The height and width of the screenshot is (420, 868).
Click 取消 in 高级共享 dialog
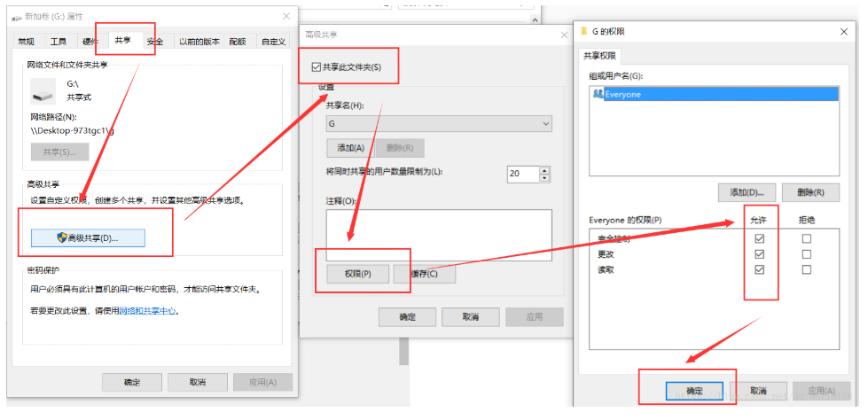471,317
